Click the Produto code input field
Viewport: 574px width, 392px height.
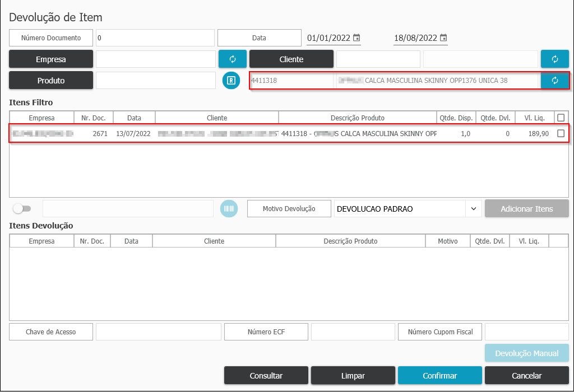coord(156,81)
